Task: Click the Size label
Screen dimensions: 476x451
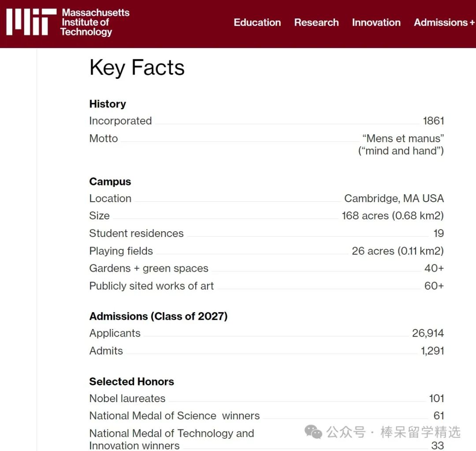Action: (99, 216)
